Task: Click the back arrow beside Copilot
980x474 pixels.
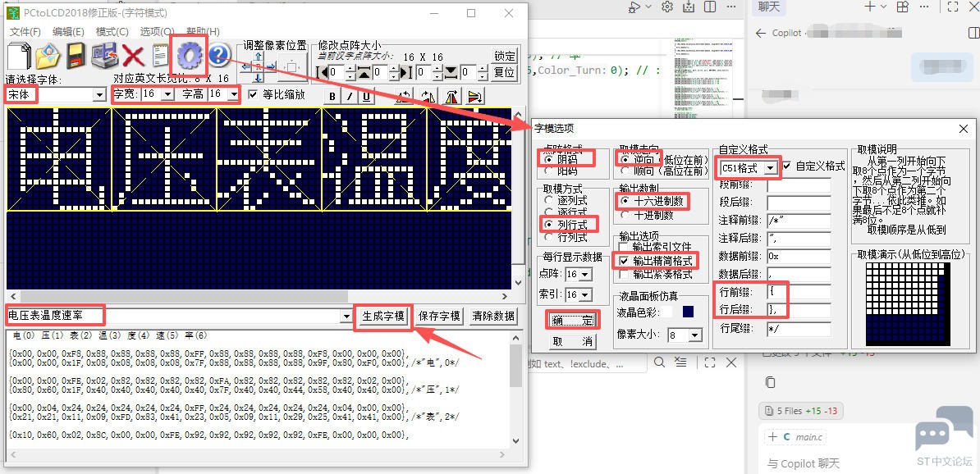Action: (761, 33)
